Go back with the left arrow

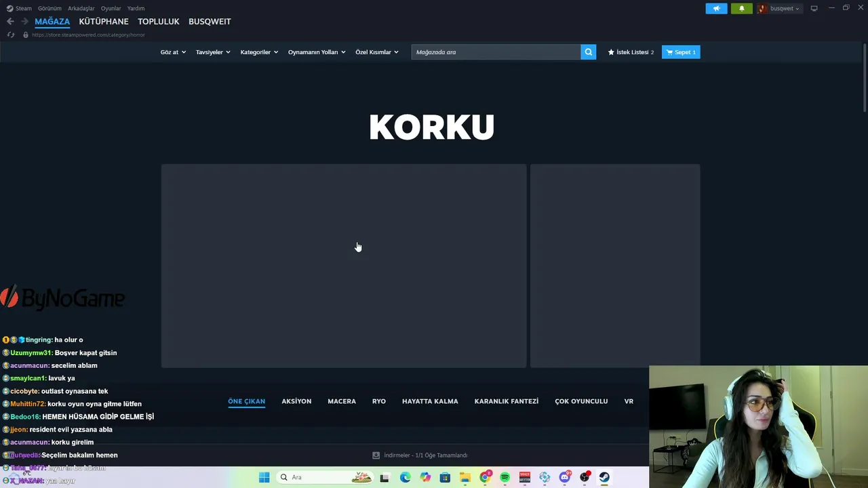tap(10, 22)
